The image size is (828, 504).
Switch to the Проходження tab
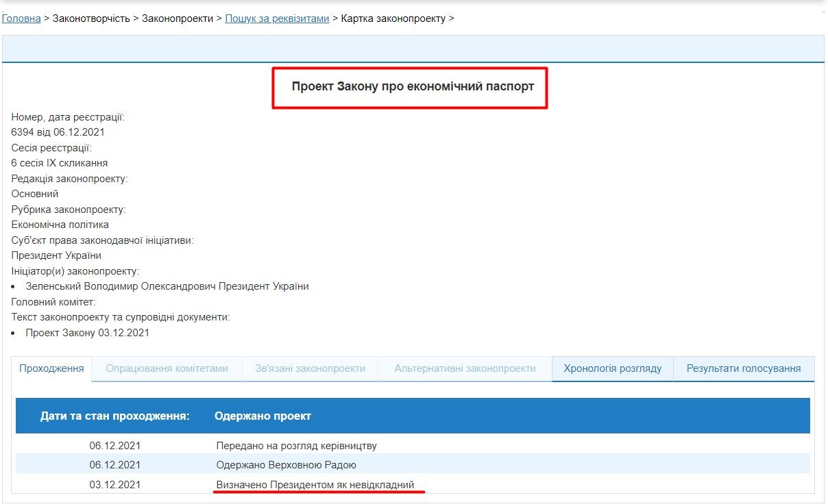click(51, 368)
